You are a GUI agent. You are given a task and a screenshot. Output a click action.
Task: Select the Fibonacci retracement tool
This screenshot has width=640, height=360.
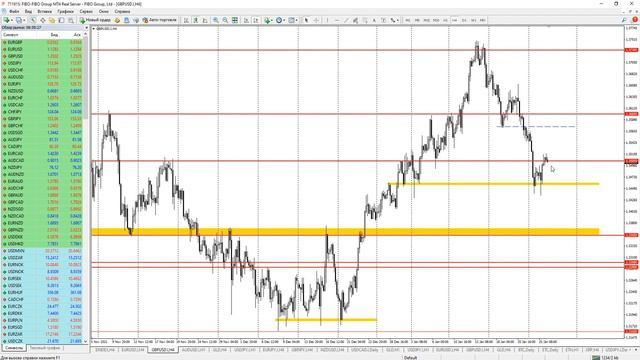(x=364, y=20)
